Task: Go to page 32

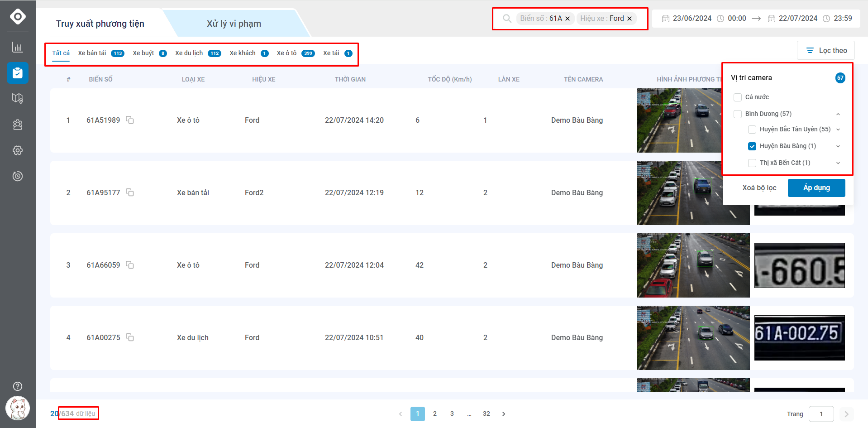Action: coord(486,414)
